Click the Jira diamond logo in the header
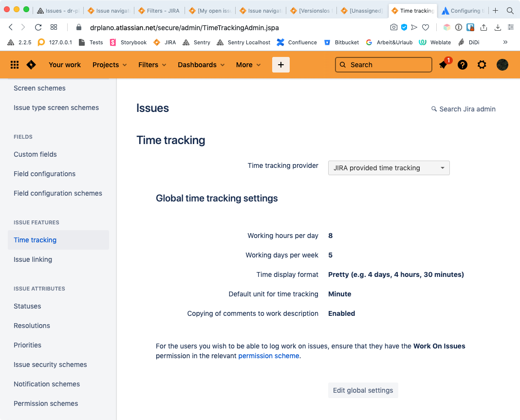 pyautogui.click(x=31, y=65)
